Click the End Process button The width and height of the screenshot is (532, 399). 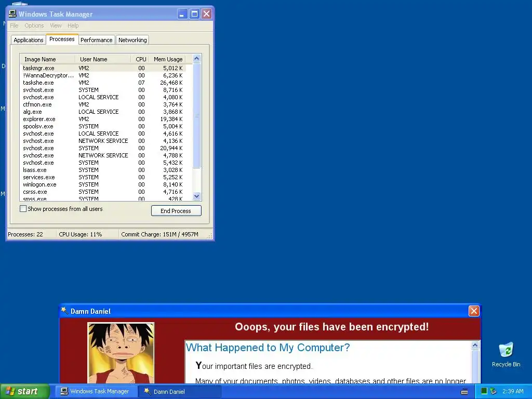pyautogui.click(x=176, y=211)
